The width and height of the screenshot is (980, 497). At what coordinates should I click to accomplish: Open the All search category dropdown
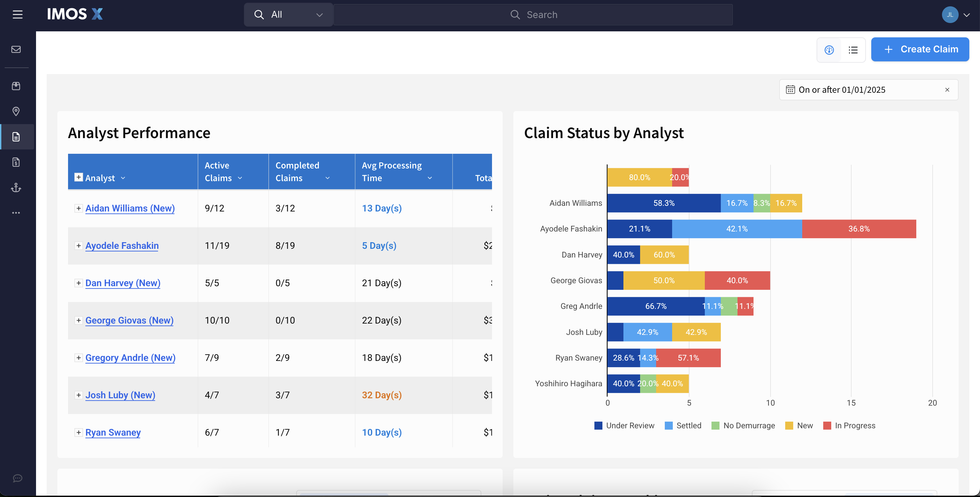(x=319, y=14)
